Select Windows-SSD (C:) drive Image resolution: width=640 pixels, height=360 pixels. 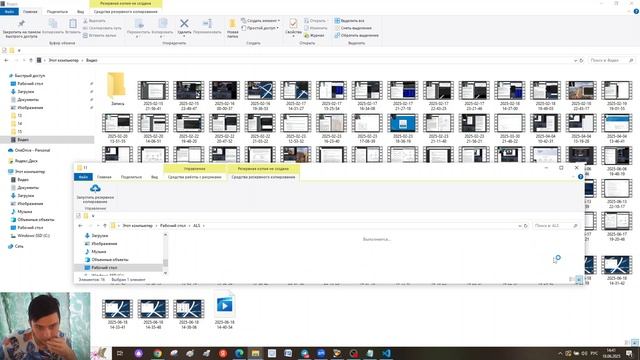coord(33,236)
